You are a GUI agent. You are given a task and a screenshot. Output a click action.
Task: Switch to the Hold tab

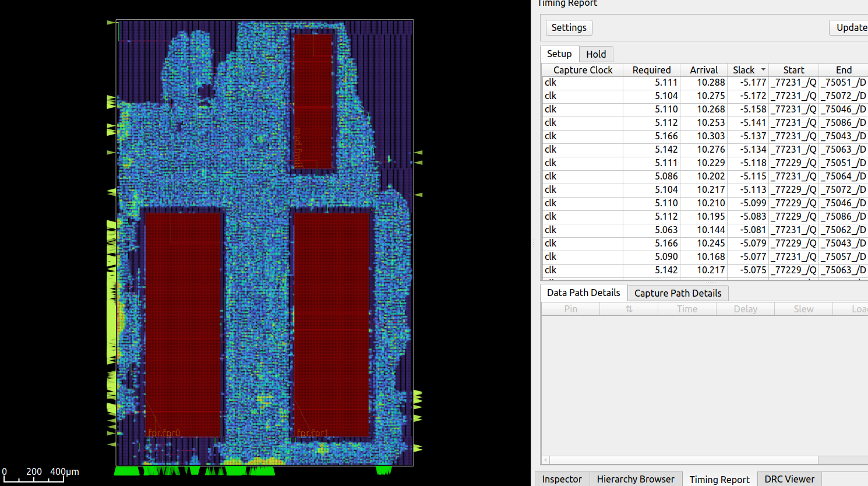coord(596,54)
